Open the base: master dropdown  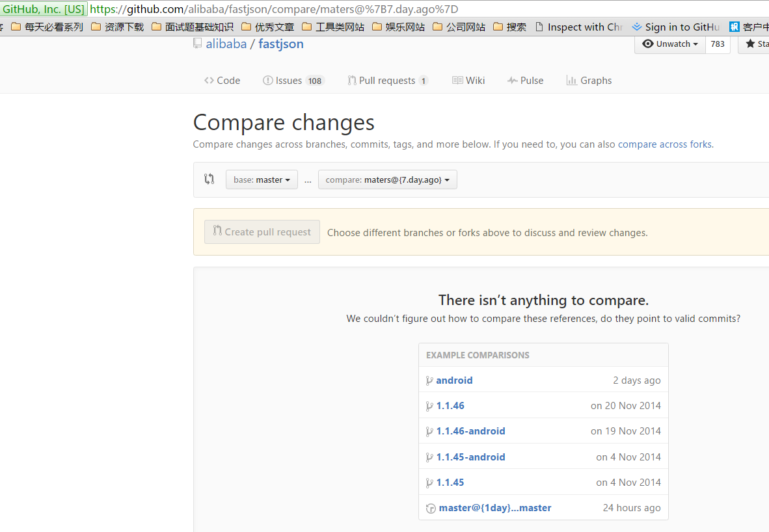pos(262,180)
